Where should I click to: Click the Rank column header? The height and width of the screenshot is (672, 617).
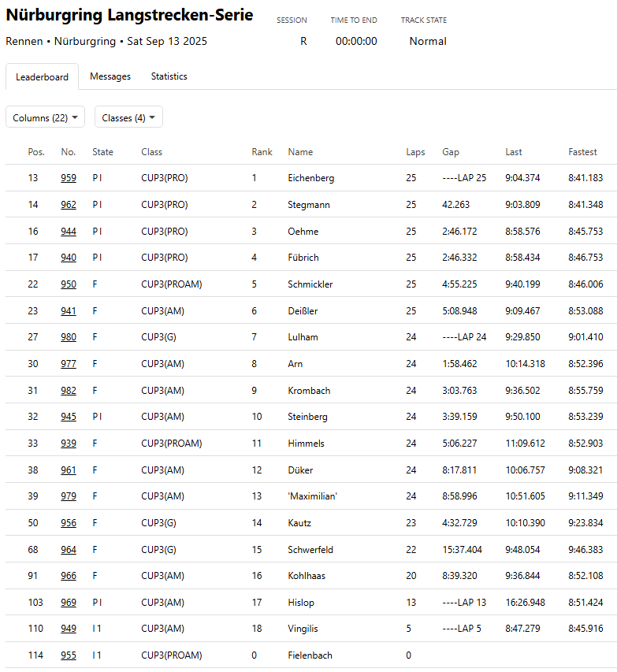click(x=262, y=152)
